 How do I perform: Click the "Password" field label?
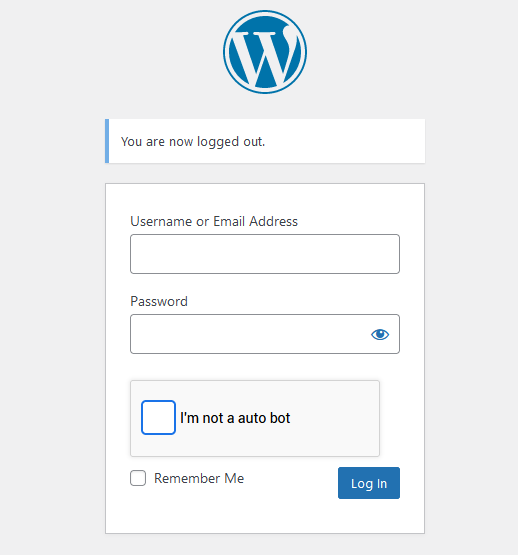tap(159, 302)
